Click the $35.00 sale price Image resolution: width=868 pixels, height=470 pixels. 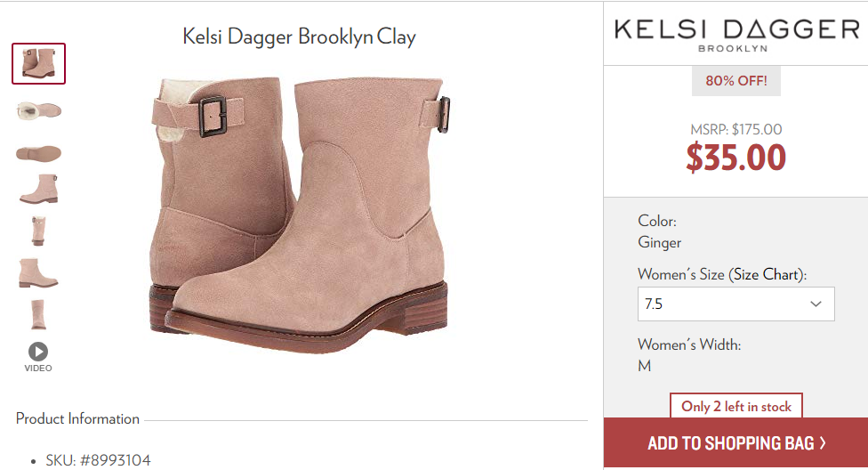[735, 158]
